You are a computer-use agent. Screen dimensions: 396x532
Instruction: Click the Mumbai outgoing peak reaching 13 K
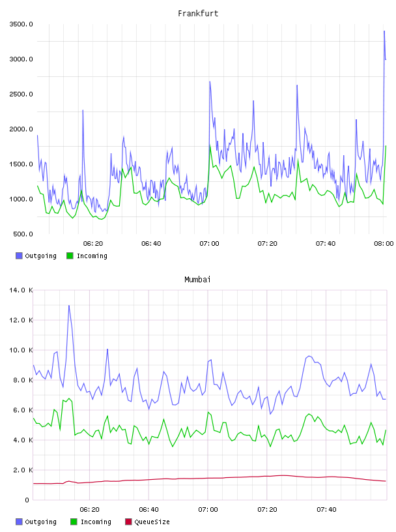tap(69, 306)
